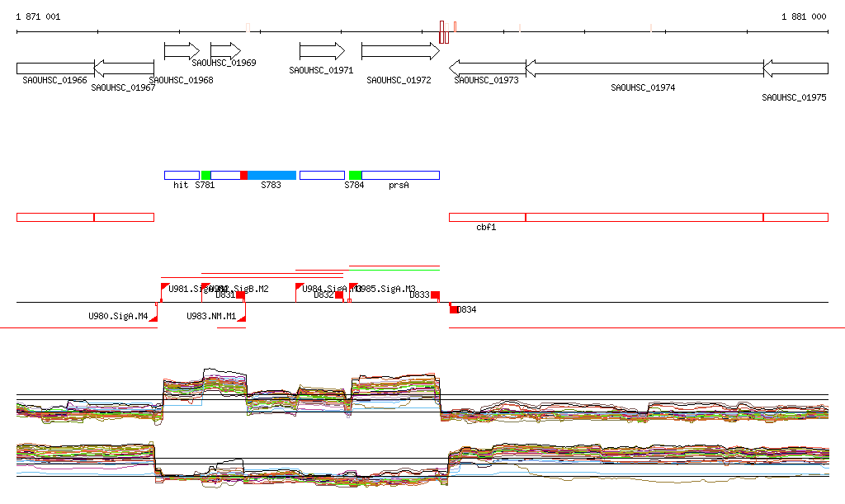
Task: Click the end coordinate label 1 881 000
Action: point(804,16)
